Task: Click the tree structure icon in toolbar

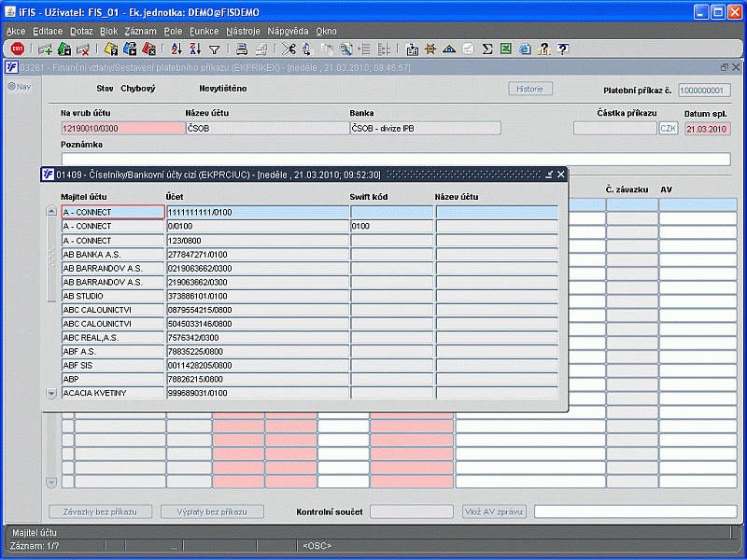Action: point(384,49)
